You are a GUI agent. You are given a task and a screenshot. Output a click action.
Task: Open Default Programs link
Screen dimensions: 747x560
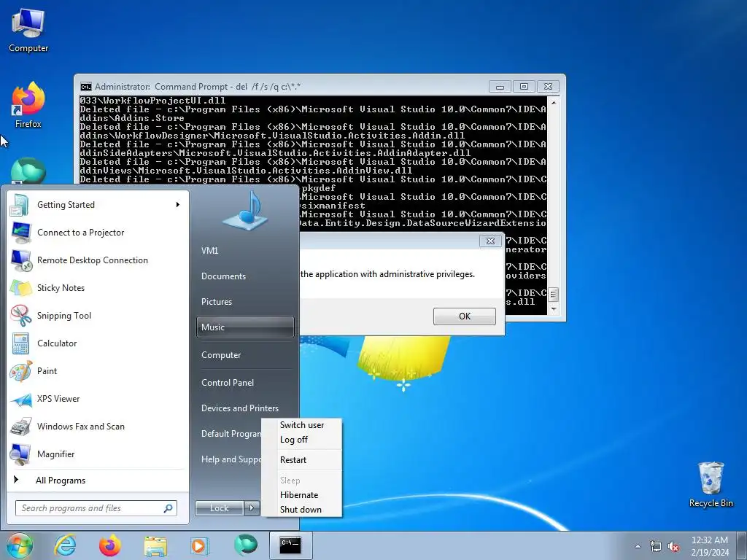coord(231,434)
